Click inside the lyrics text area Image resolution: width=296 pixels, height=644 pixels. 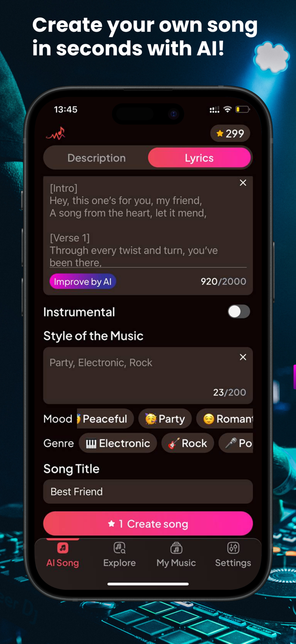click(x=148, y=225)
